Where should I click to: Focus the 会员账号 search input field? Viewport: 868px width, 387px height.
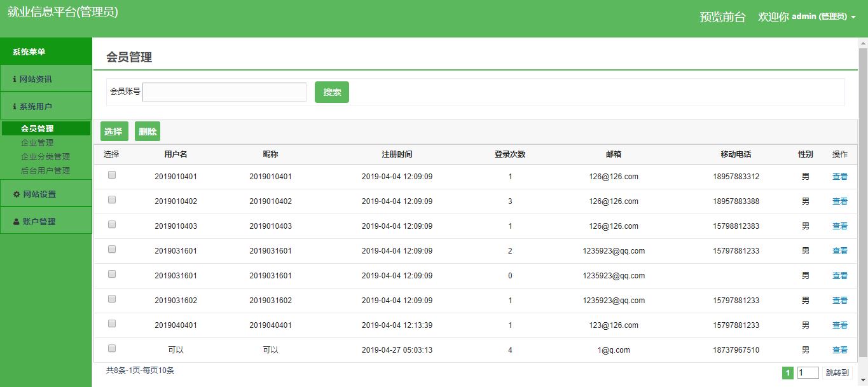coord(224,92)
